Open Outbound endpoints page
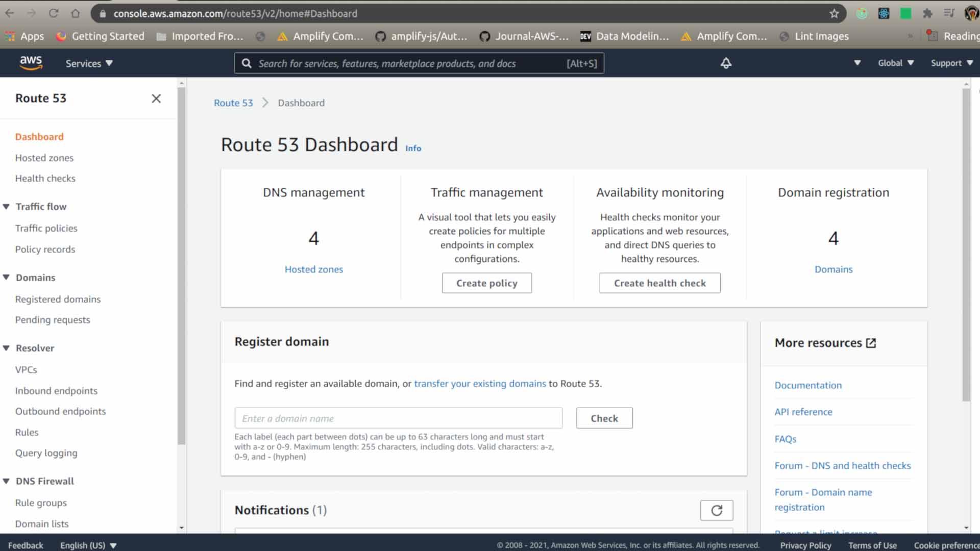Image resolution: width=980 pixels, height=551 pixels. 60,411
